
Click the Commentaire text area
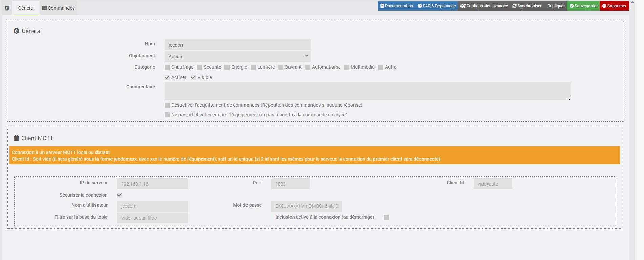tap(367, 91)
